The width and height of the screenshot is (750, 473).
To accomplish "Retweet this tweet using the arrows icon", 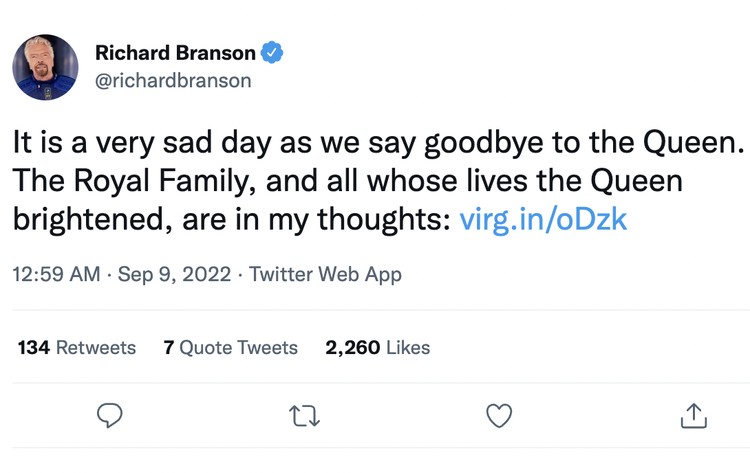I will (x=305, y=416).
